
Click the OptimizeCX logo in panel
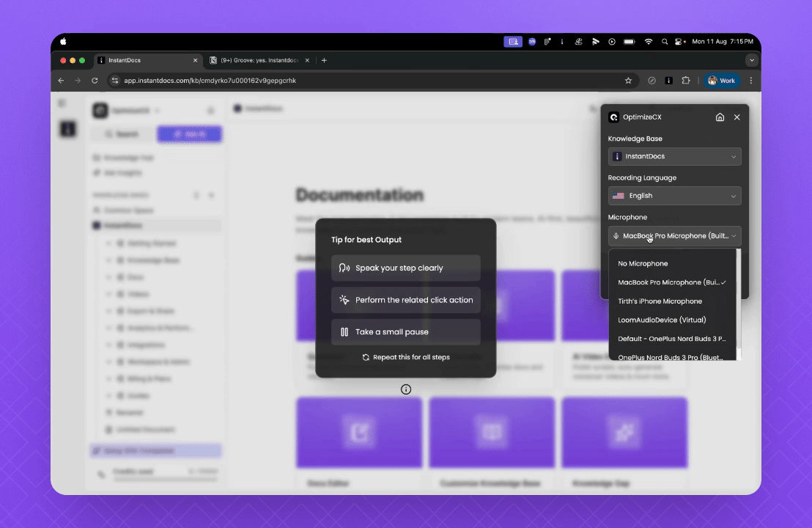[x=613, y=117]
